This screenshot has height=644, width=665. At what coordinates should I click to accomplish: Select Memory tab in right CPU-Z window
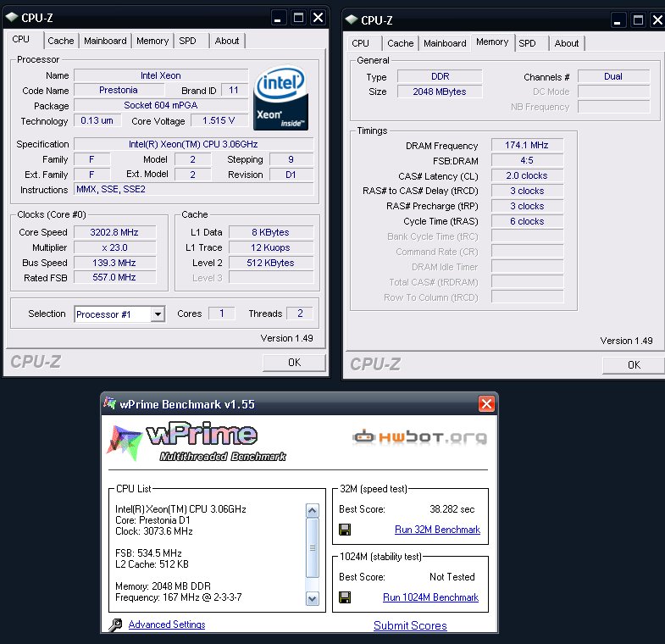click(x=492, y=42)
